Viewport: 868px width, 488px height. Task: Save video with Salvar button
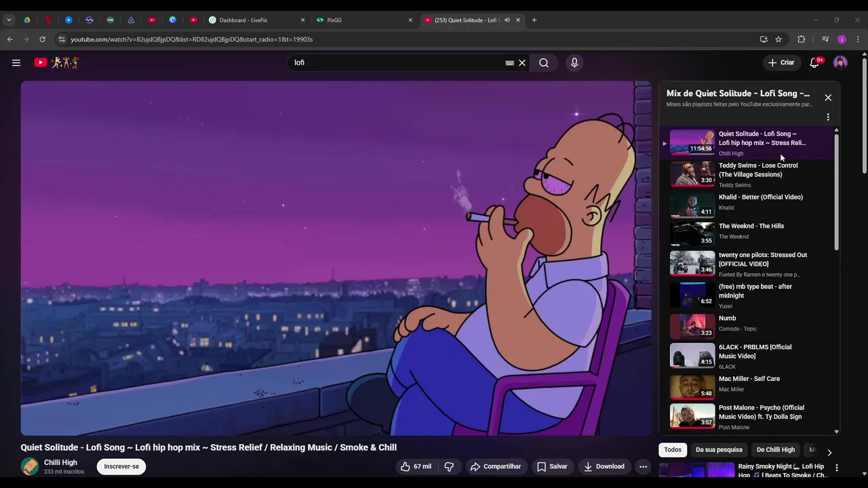click(552, 466)
